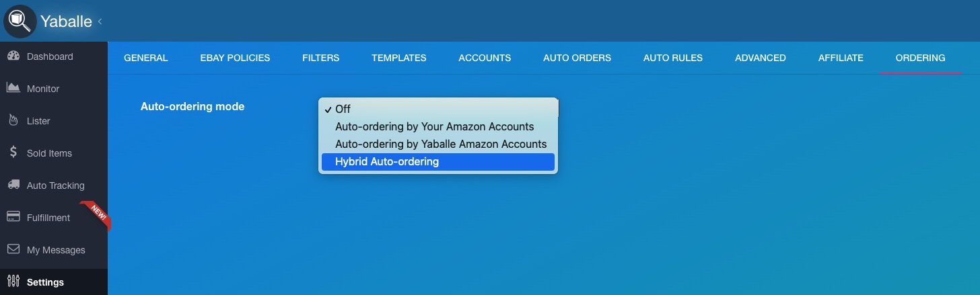Click the Monitor chart icon

(13, 88)
